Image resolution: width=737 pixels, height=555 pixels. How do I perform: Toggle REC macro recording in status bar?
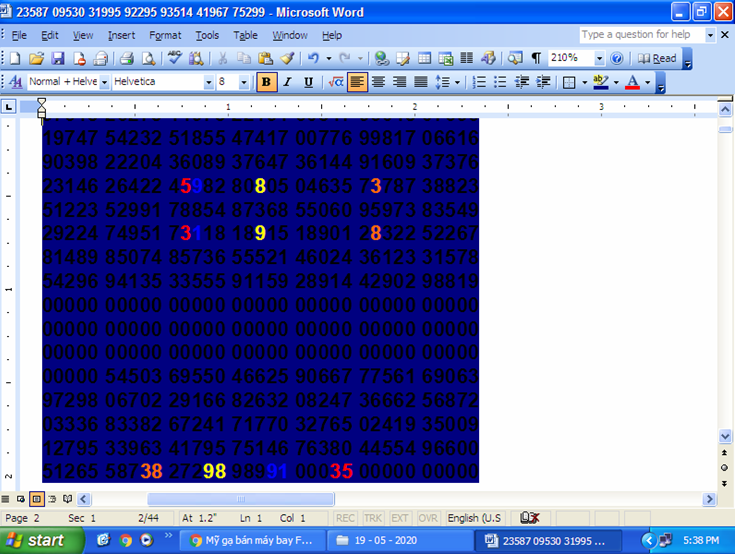tap(345, 518)
